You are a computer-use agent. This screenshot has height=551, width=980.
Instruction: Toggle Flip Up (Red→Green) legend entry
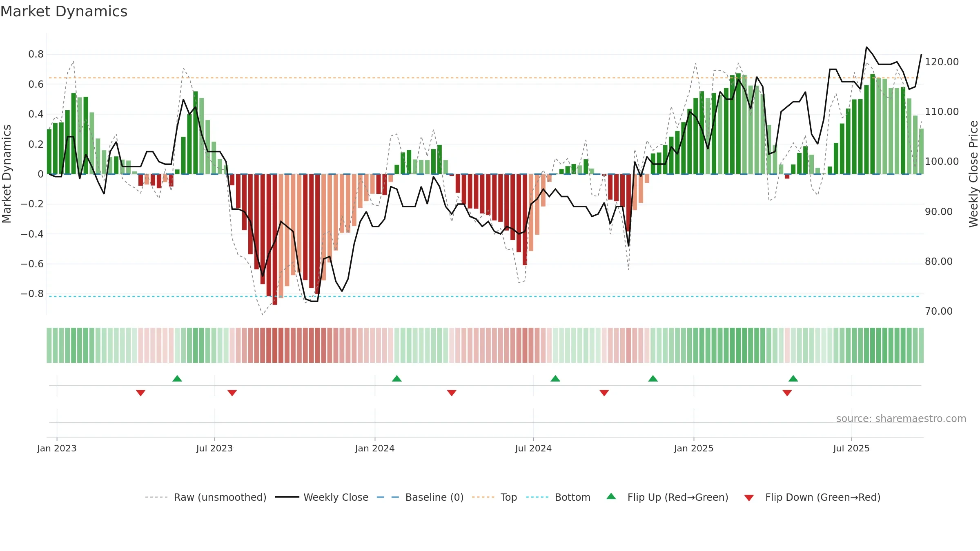667,497
